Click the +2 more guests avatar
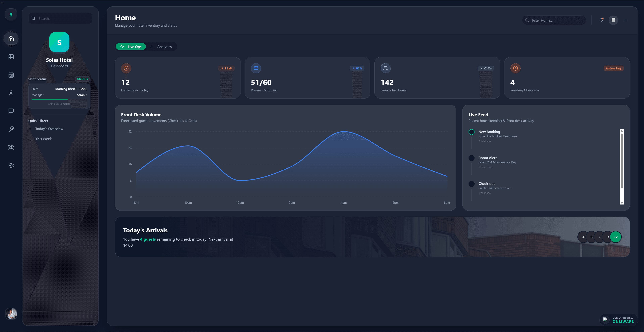 pos(615,237)
